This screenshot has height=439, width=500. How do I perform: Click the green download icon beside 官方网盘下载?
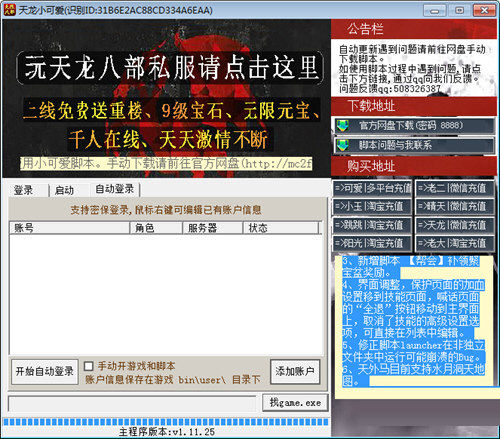pyautogui.click(x=342, y=126)
